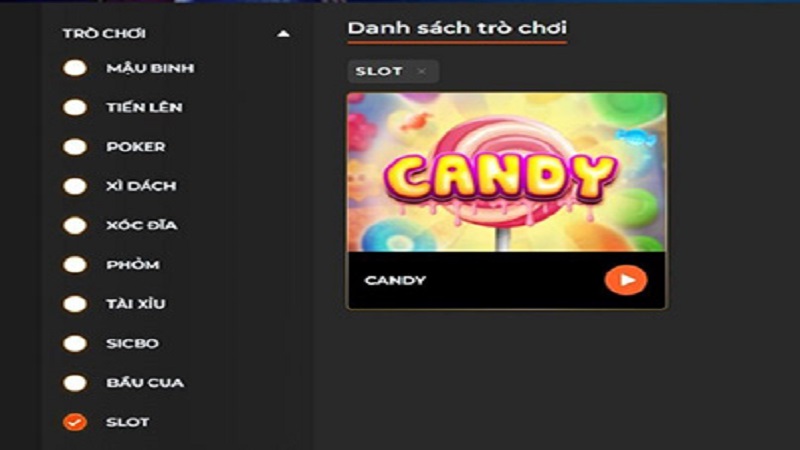Click the TRÒ CHƠI section header label
The image size is (800, 450).
(104, 34)
